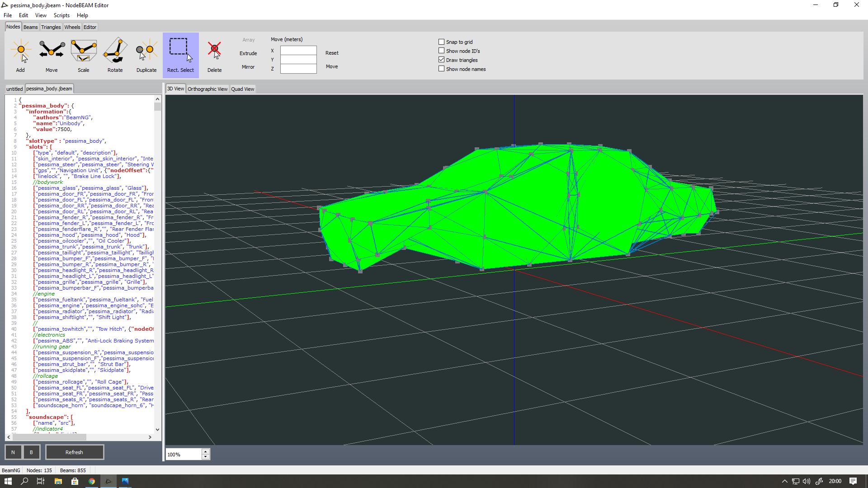Click the X move input field
This screenshot has height=488, width=868.
tap(298, 51)
